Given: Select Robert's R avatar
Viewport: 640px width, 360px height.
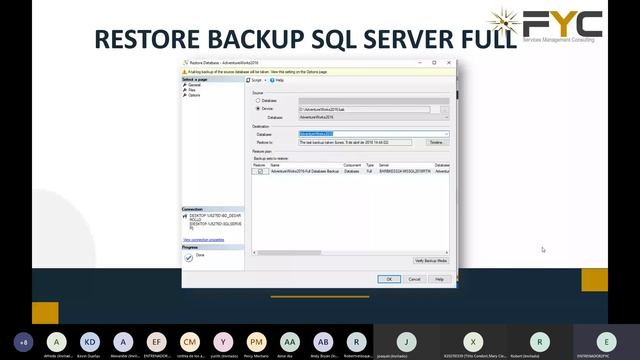Looking at the screenshot, I should (540, 342).
